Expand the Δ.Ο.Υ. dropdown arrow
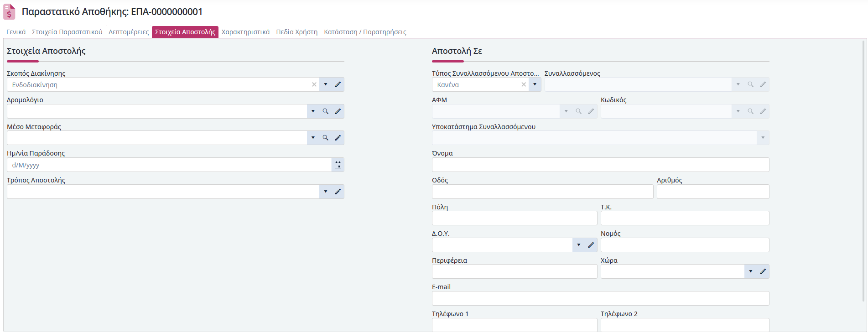Screen dimensions: 868x333 (579, 245)
